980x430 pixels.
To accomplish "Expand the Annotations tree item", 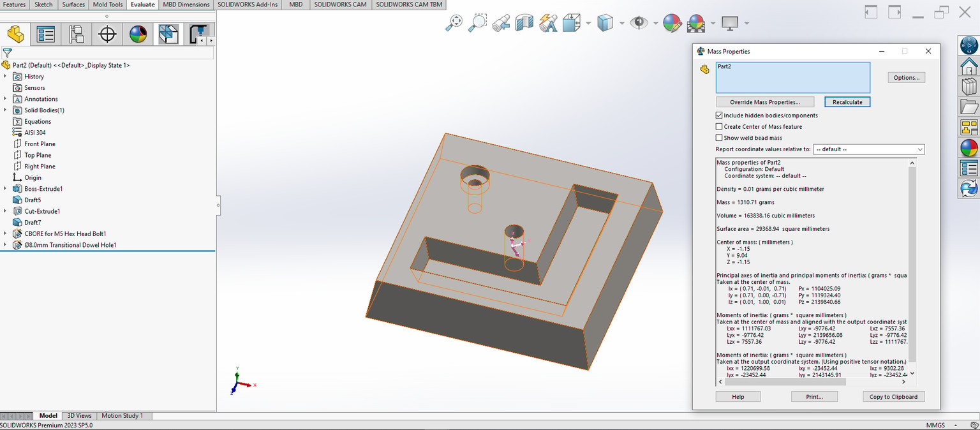I will 5,99.
